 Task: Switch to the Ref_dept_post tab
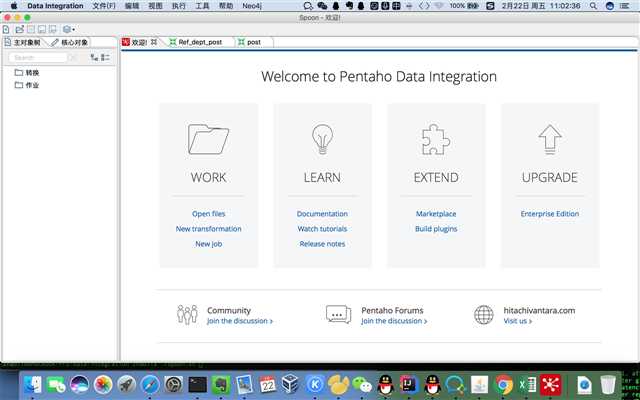(196, 42)
